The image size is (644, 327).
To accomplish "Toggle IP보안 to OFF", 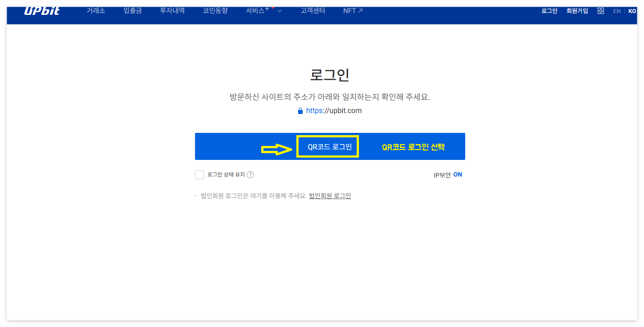I will point(458,175).
